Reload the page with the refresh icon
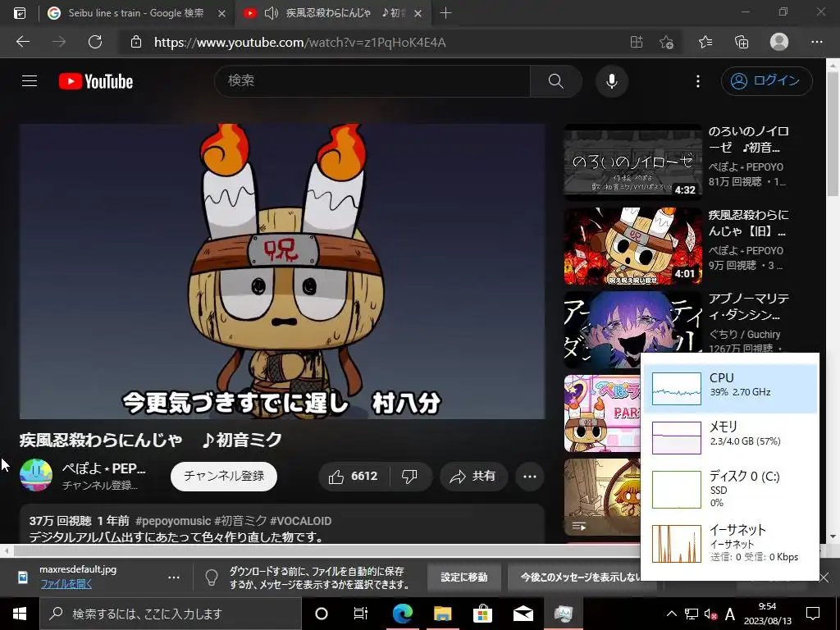Viewport: 840px width, 630px height. click(95, 42)
